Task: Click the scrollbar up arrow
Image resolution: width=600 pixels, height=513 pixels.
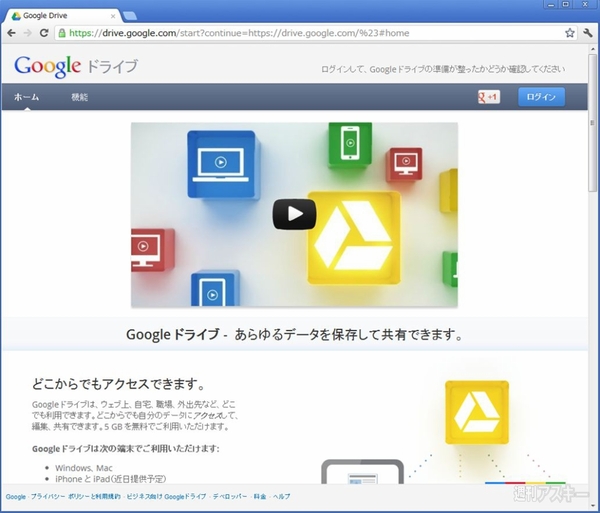Action: tap(592, 49)
